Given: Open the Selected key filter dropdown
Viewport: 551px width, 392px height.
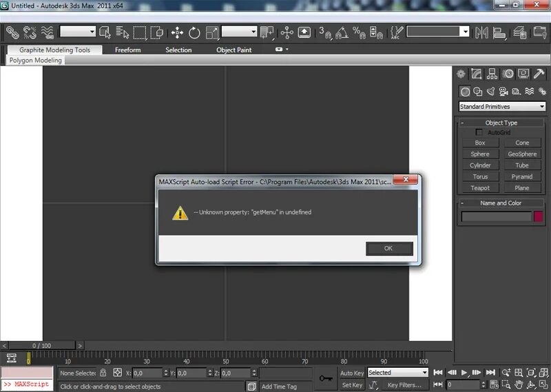Looking at the screenshot, I should coord(398,372).
